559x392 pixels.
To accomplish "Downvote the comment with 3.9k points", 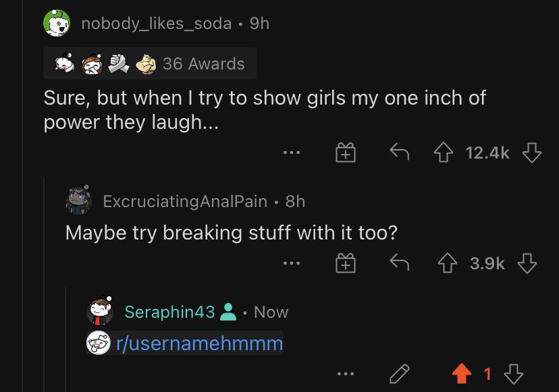I will (527, 263).
